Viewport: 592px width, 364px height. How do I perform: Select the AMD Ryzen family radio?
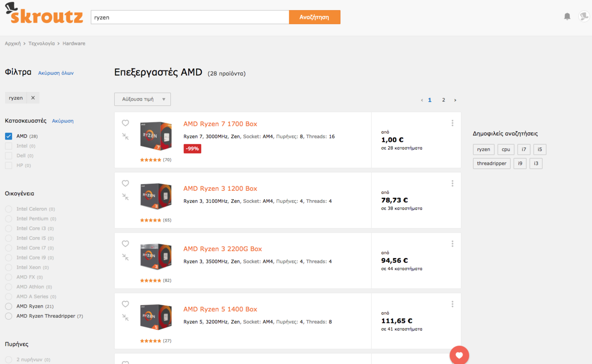(8, 306)
